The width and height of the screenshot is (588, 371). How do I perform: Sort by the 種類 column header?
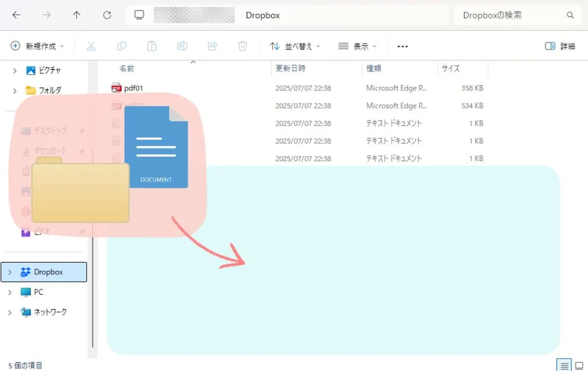pyautogui.click(x=374, y=68)
